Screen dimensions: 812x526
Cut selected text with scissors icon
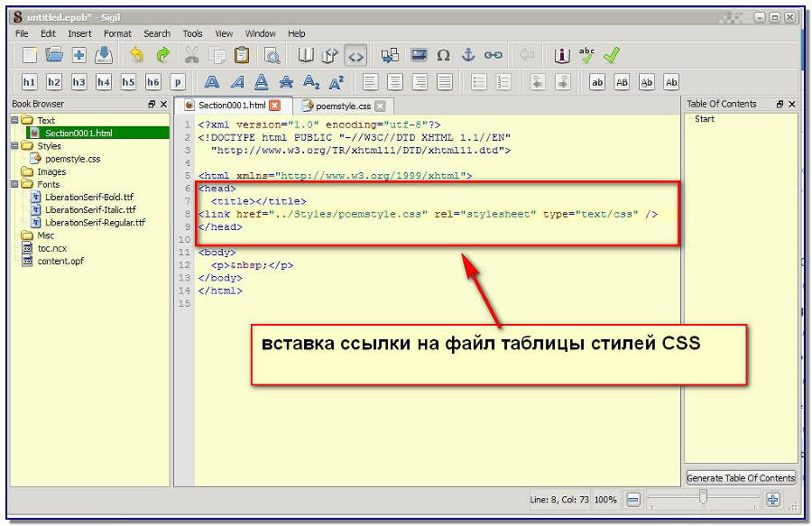192,55
